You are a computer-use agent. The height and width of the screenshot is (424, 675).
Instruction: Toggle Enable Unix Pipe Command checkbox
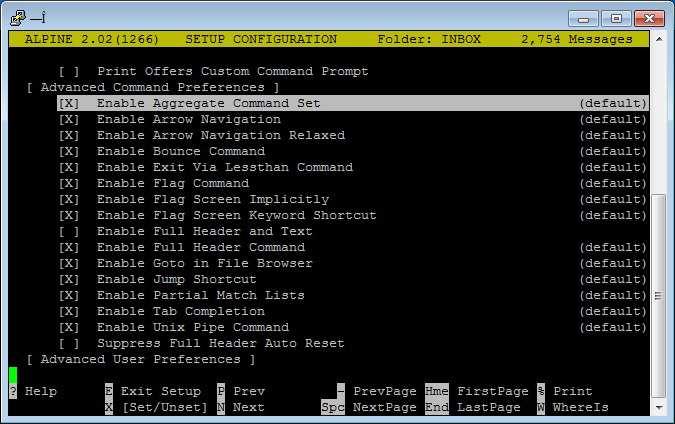coord(69,328)
